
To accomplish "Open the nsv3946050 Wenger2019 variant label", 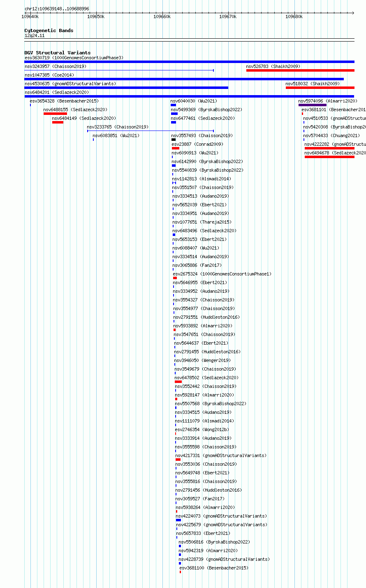I will (x=202, y=360).
